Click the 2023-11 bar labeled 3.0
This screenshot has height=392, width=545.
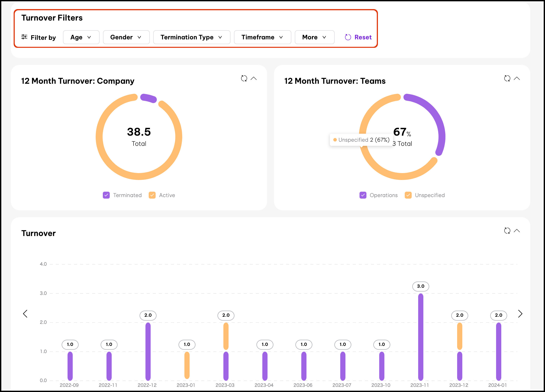coord(421,336)
